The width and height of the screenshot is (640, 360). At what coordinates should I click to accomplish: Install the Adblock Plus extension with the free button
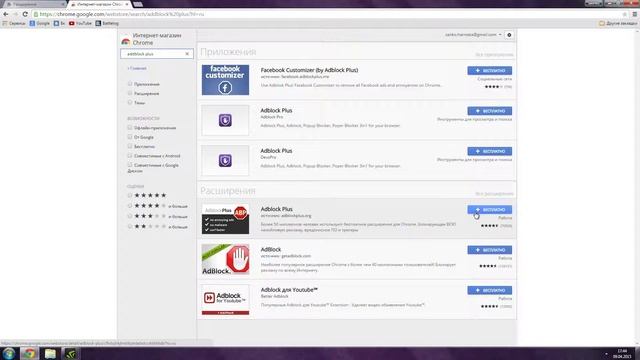click(x=489, y=210)
